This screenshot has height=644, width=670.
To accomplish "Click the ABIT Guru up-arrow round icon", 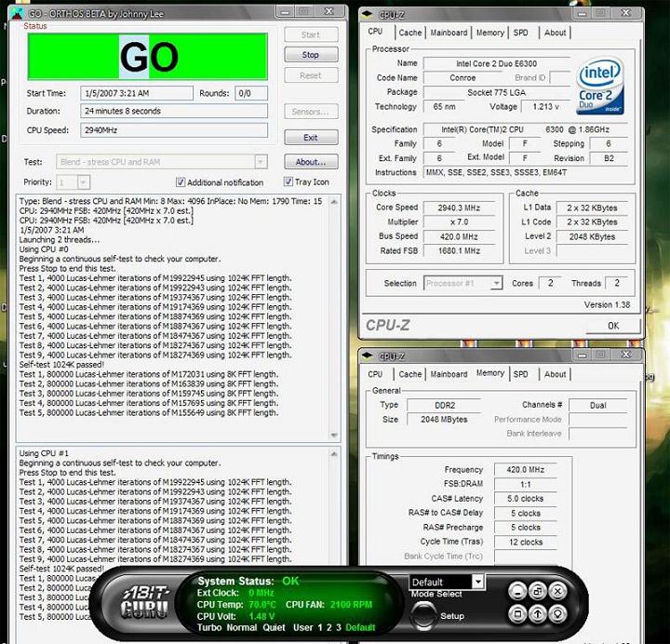I will 538,614.
